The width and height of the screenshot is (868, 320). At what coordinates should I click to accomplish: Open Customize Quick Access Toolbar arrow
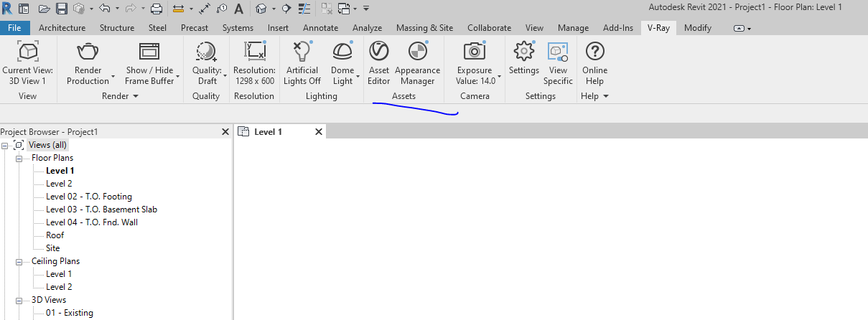pyautogui.click(x=366, y=9)
